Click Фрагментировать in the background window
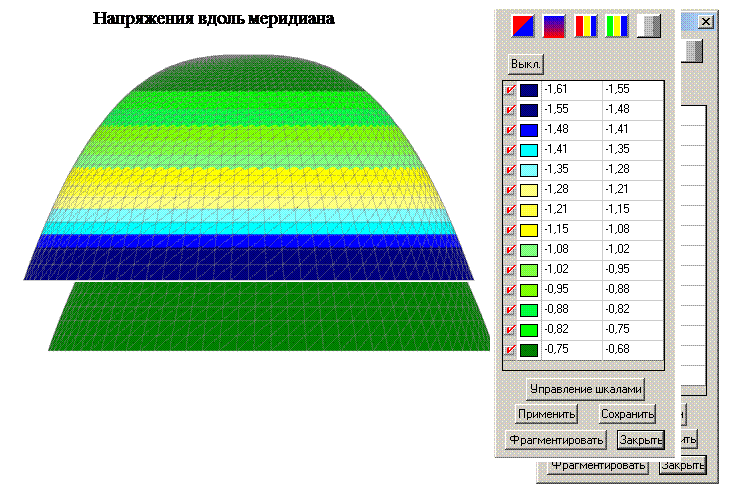Image resolution: width=730 pixels, height=492 pixels. (x=598, y=465)
